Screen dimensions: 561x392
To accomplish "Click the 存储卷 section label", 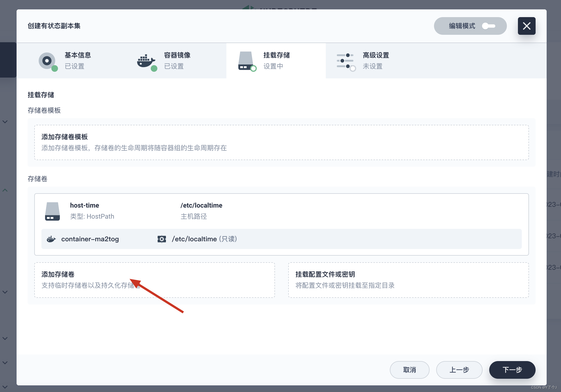I will [38, 179].
